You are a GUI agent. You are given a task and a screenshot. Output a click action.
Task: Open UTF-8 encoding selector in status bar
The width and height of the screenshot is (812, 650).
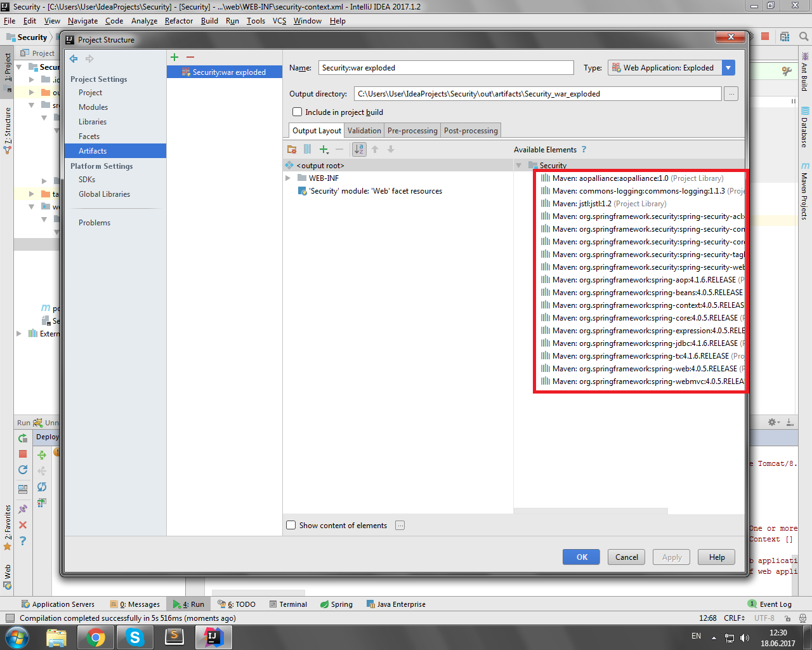764,618
